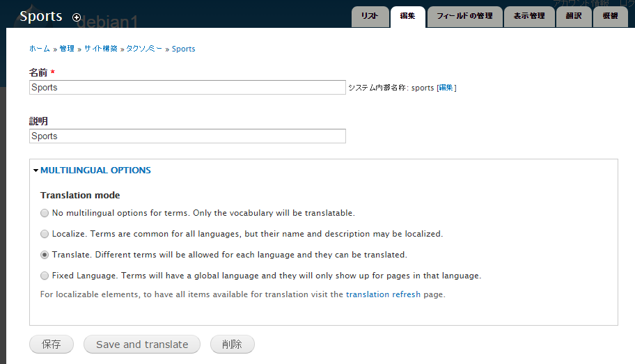Open the タクソノミー breadcrumb link

143,49
